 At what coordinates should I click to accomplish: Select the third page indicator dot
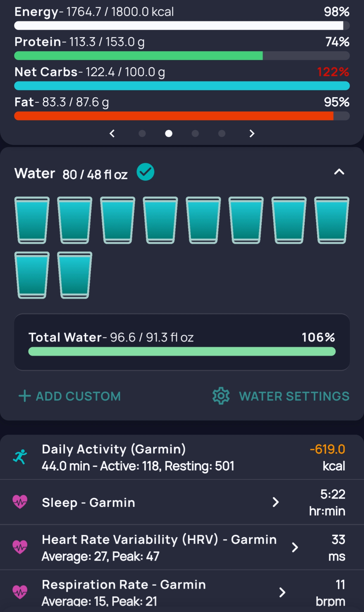click(195, 134)
